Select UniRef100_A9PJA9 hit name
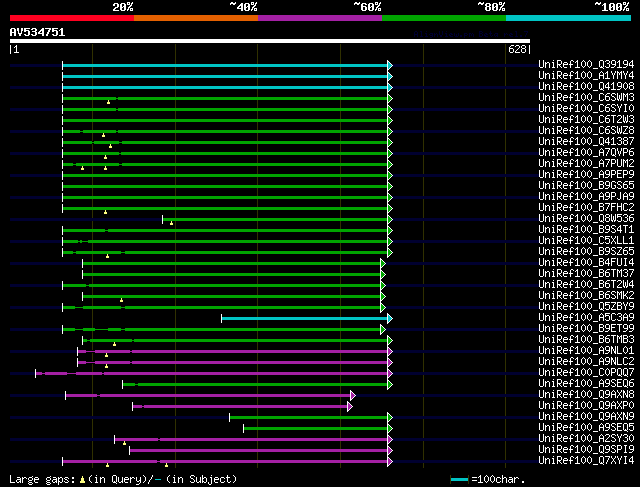Image resolution: width=640 pixels, height=487 pixels. point(586,197)
